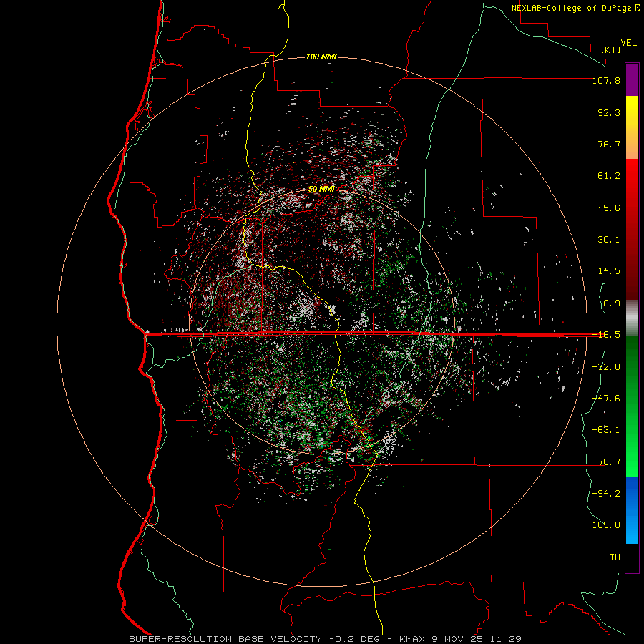Click the -16.5 value on the velocity scale
The width and height of the screenshot is (644, 644).
(x=606, y=335)
